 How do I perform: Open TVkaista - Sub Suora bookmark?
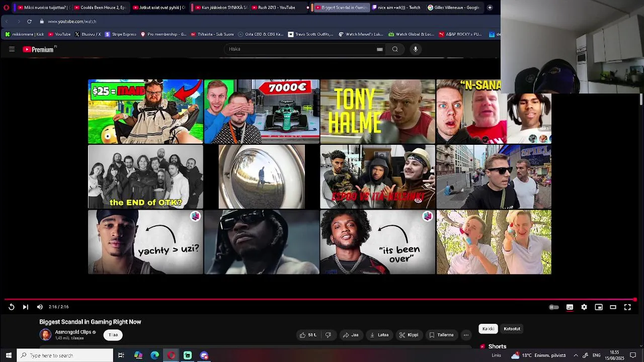[x=212, y=34]
